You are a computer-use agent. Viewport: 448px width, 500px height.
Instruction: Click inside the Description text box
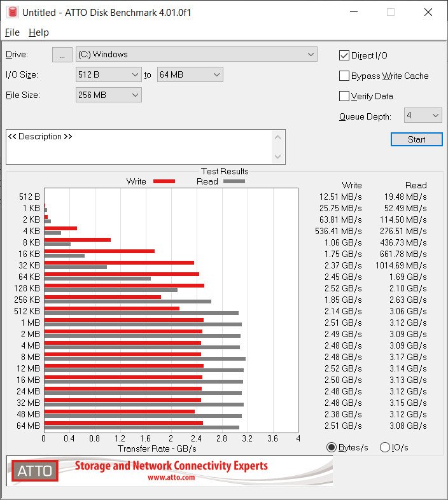(139, 147)
